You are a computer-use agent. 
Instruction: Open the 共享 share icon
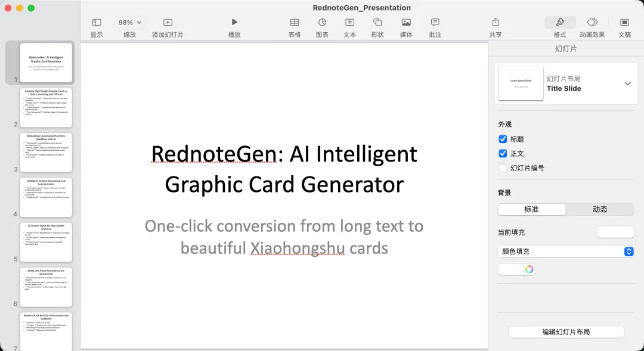pyautogui.click(x=496, y=22)
